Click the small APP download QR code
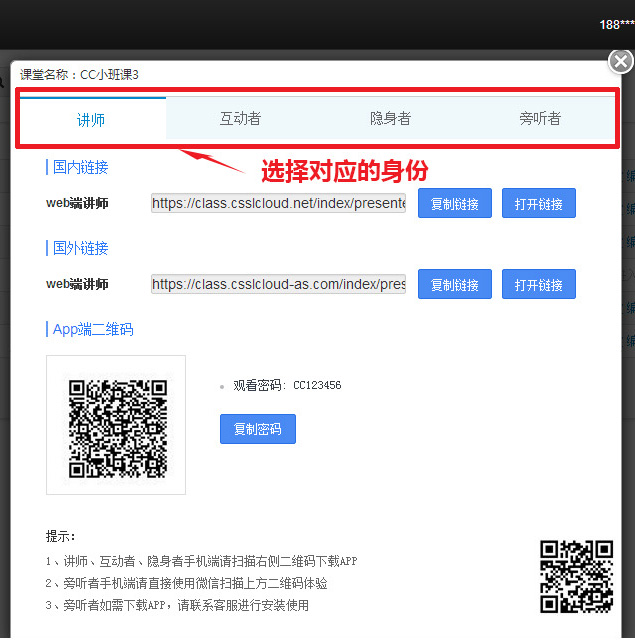The width and height of the screenshot is (635, 643). coord(576,576)
